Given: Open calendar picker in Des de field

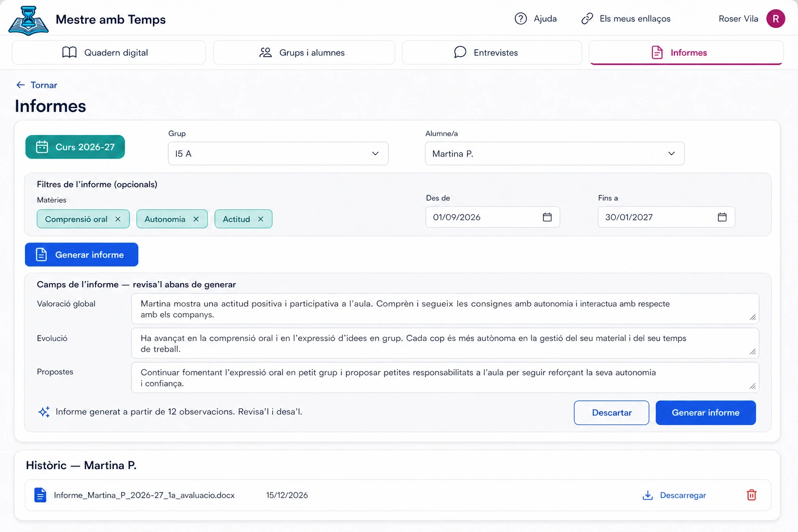Looking at the screenshot, I should pos(547,217).
